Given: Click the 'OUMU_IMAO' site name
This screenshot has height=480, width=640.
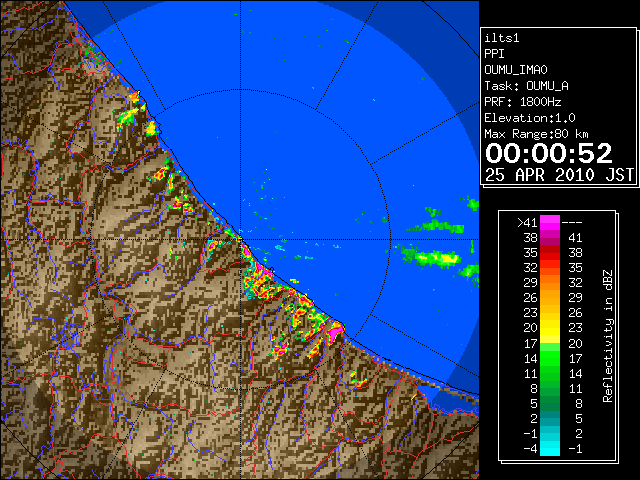Looking at the screenshot, I should coord(516,70).
